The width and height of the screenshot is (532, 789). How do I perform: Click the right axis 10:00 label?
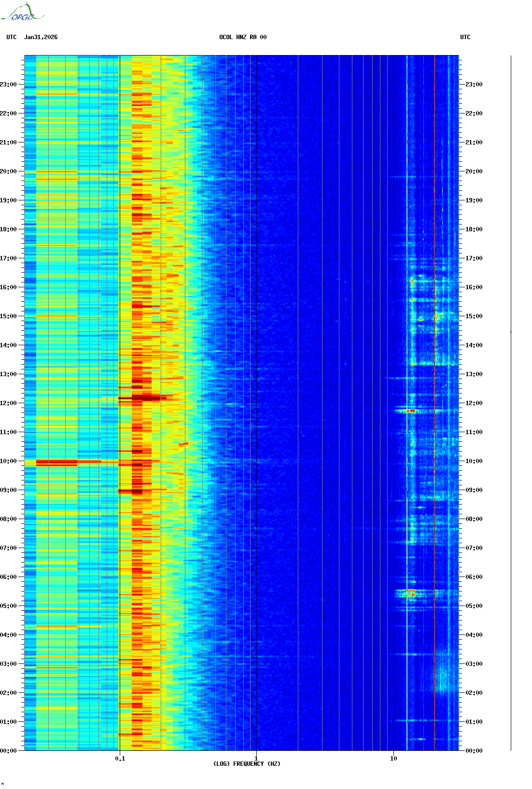click(474, 461)
